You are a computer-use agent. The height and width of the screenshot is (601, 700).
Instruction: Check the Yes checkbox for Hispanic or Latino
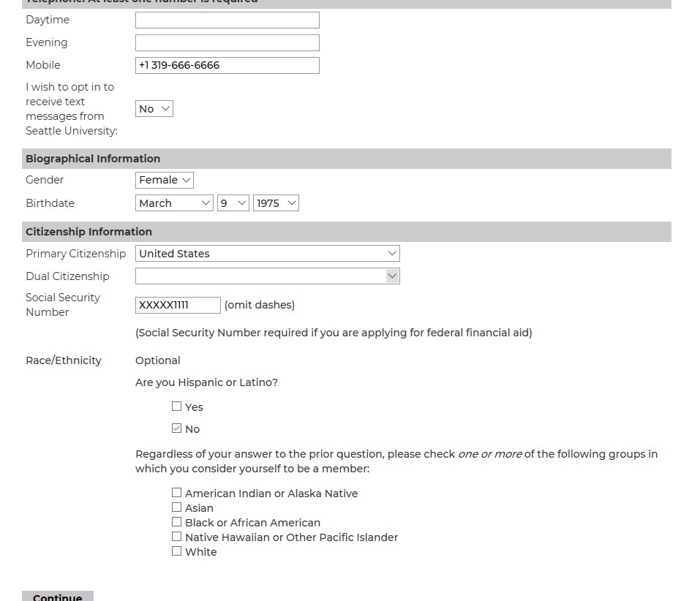coord(176,406)
